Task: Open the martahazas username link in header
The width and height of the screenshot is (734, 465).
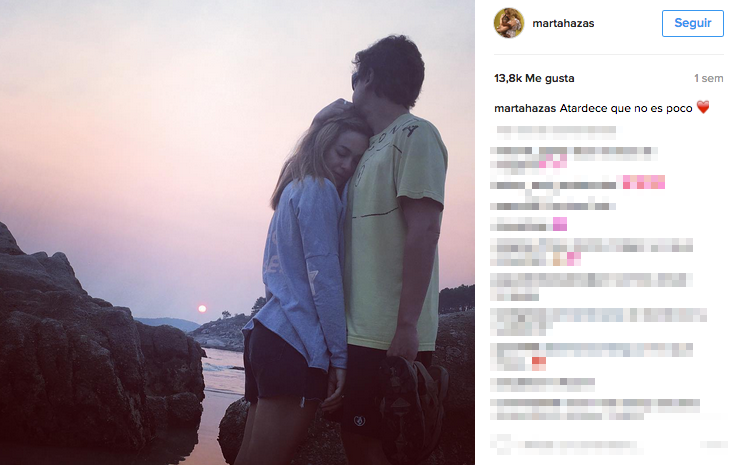Action: (x=563, y=23)
